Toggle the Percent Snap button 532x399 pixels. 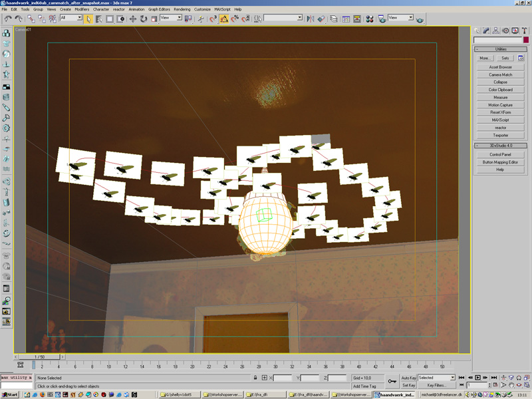pyautogui.click(x=235, y=19)
